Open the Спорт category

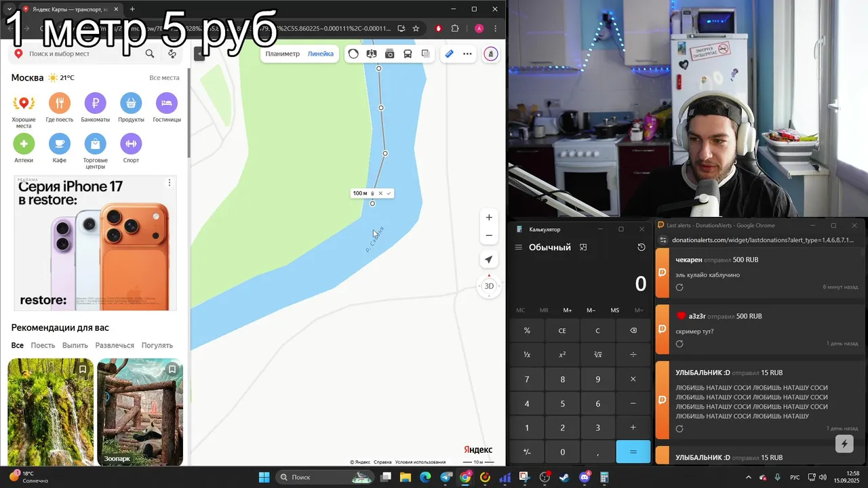(131, 148)
